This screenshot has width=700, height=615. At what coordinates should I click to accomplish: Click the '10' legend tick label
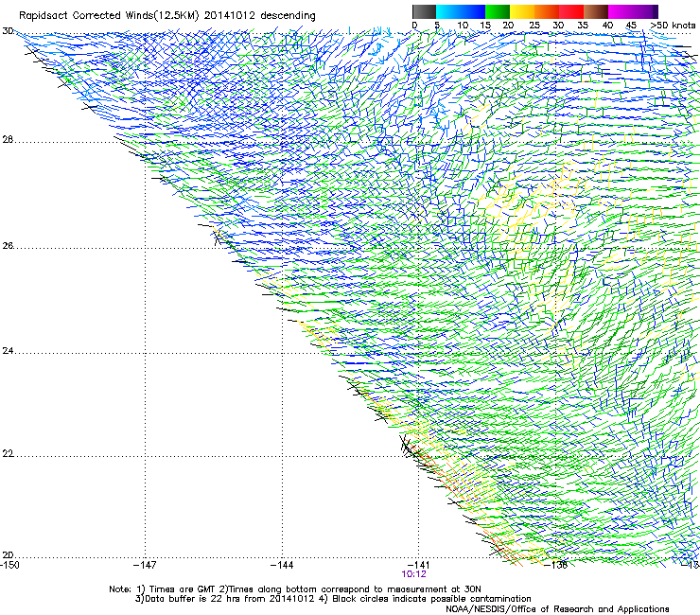coord(463,26)
